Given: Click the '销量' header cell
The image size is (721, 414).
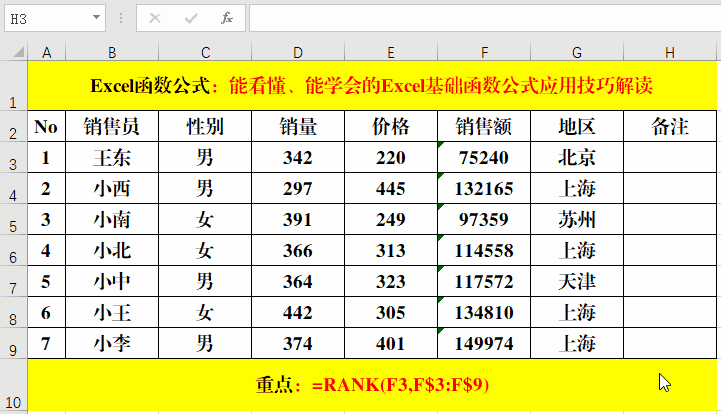Looking at the screenshot, I should [x=298, y=126].
